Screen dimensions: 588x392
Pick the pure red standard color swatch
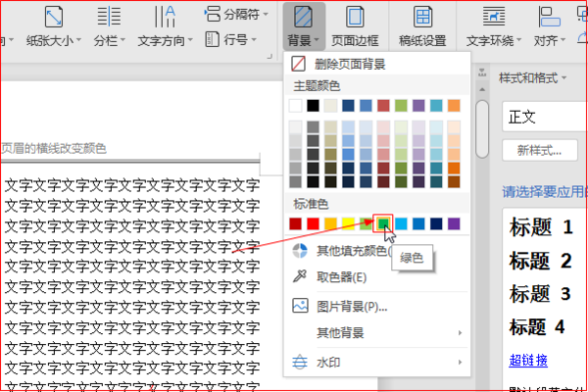click(313, 223)
